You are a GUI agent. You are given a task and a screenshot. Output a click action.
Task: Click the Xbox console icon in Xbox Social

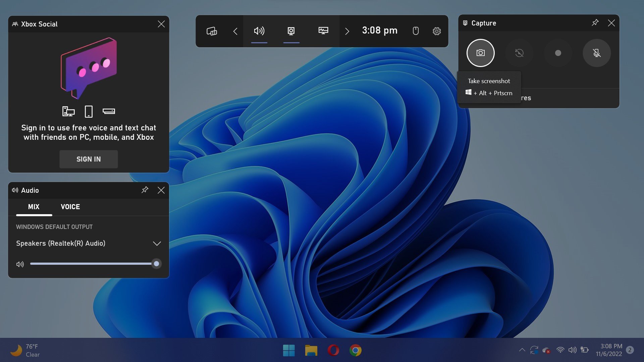[109, 111]
